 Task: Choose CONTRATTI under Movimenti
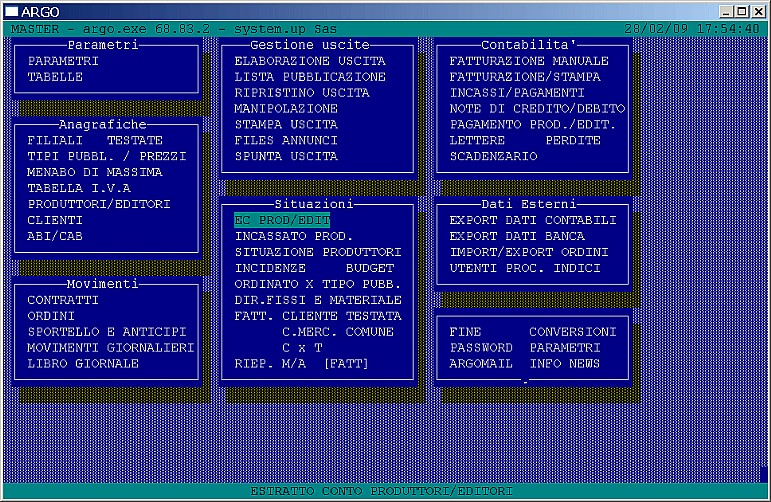click(62, 300)
